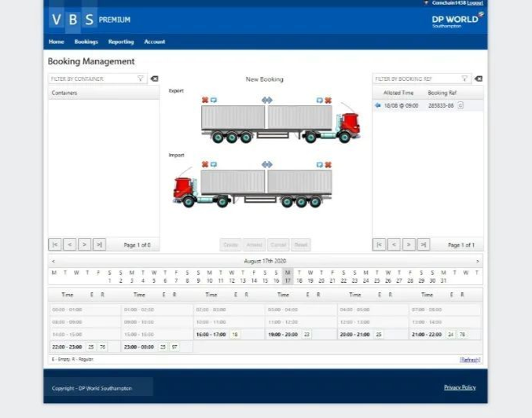Clear the booking ref filter with the backspace icon

479,79
